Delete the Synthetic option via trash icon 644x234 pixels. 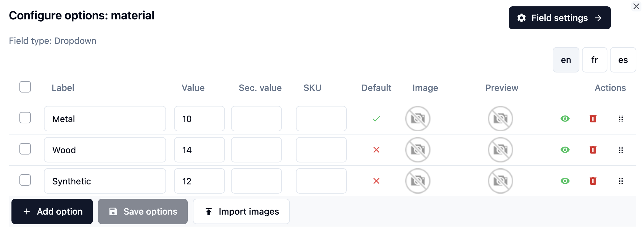click(x=593, y=181)
